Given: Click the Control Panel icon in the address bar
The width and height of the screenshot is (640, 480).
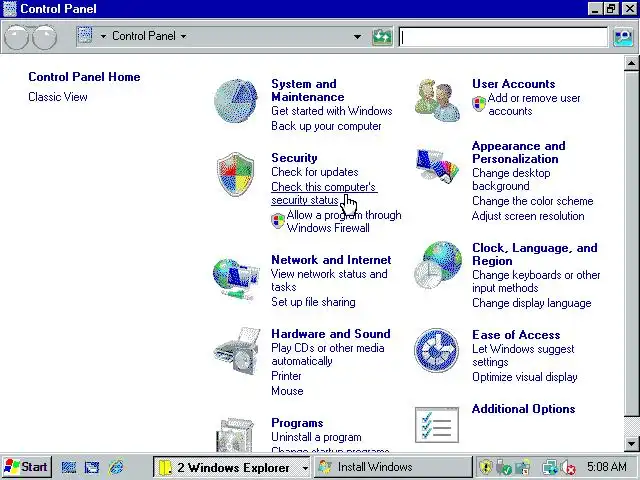Looking at the screenshot, I should 85,36.
